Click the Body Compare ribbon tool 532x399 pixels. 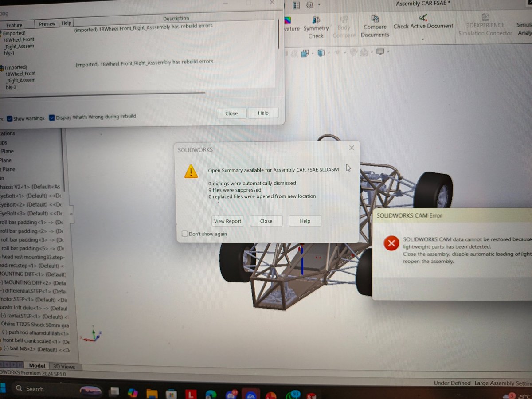[x=344, y=27]
